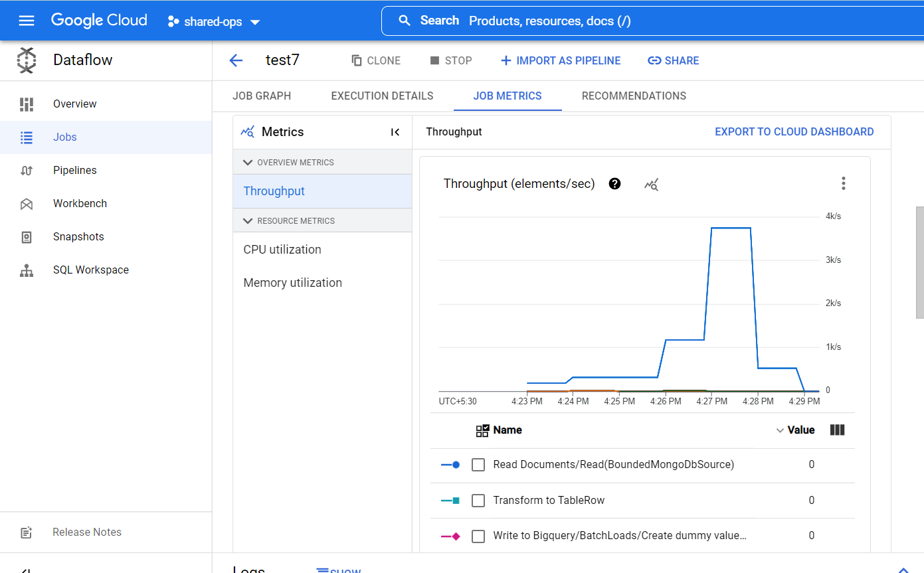The image size is (924, 573).
Task: Open SQL Workspace from the sidebar
Action: click(x=90, y=270)
